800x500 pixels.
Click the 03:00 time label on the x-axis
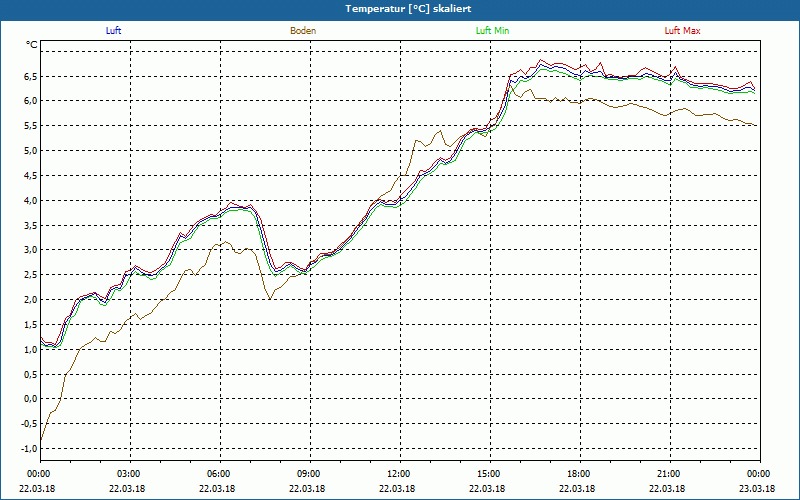pos(130,474)
